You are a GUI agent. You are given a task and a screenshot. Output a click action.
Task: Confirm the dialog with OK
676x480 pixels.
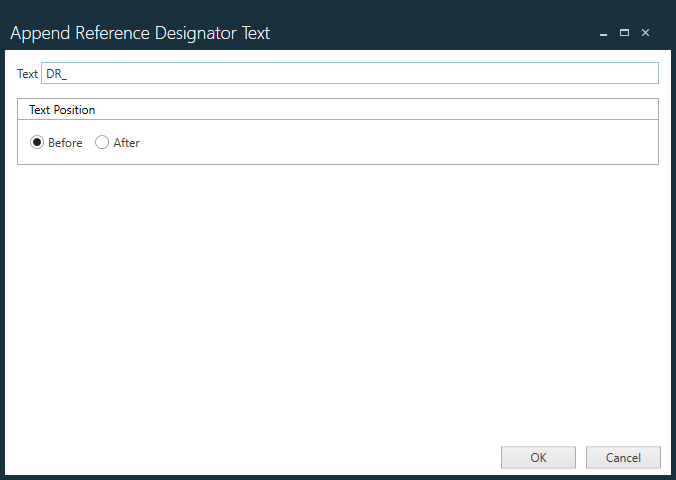[x=538, y=457]
